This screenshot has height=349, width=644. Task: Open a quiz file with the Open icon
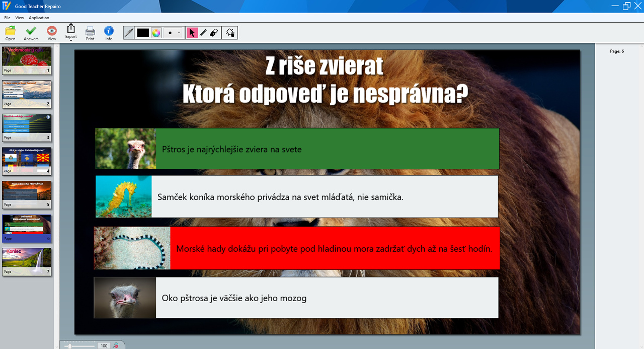[x=10, y=32]
